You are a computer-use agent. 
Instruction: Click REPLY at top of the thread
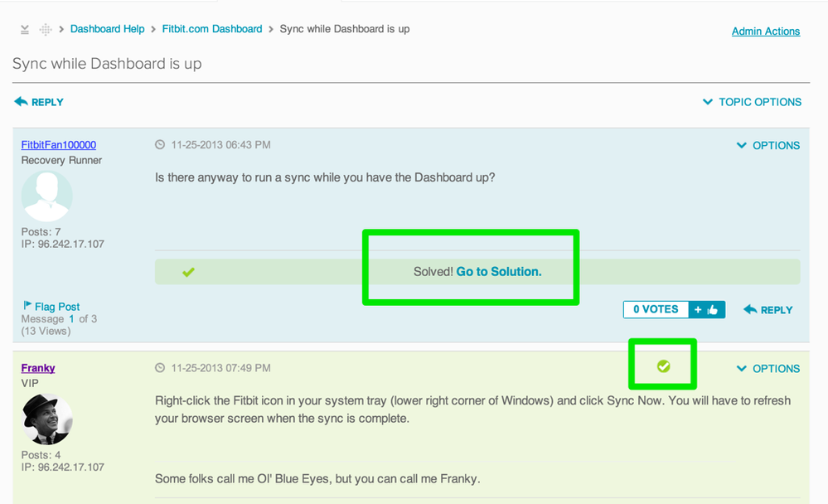(x=39, y=102)
